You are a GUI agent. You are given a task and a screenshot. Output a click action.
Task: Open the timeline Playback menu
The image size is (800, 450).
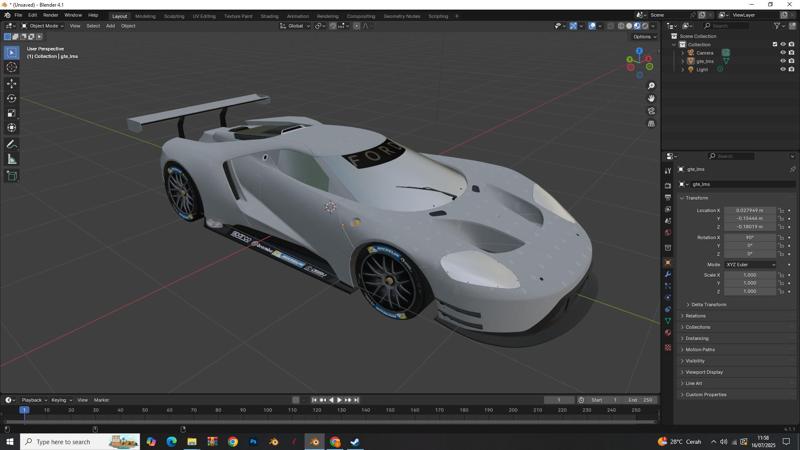point(34,400)
